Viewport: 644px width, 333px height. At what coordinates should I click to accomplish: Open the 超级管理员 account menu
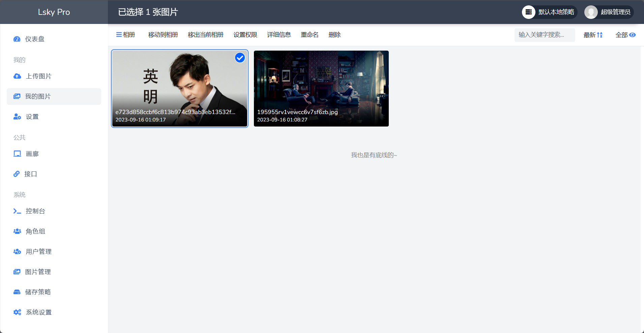[608, 12]
